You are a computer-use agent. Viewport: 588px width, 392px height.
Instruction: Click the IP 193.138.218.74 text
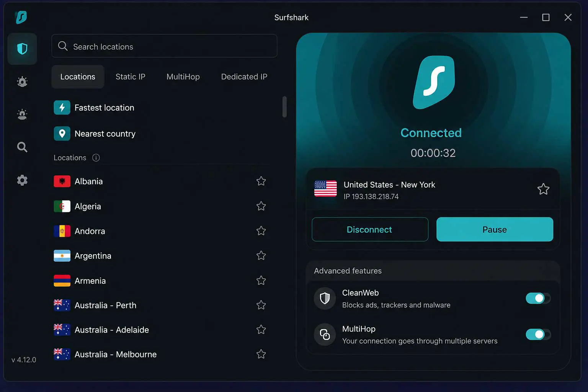coord(371,196)
